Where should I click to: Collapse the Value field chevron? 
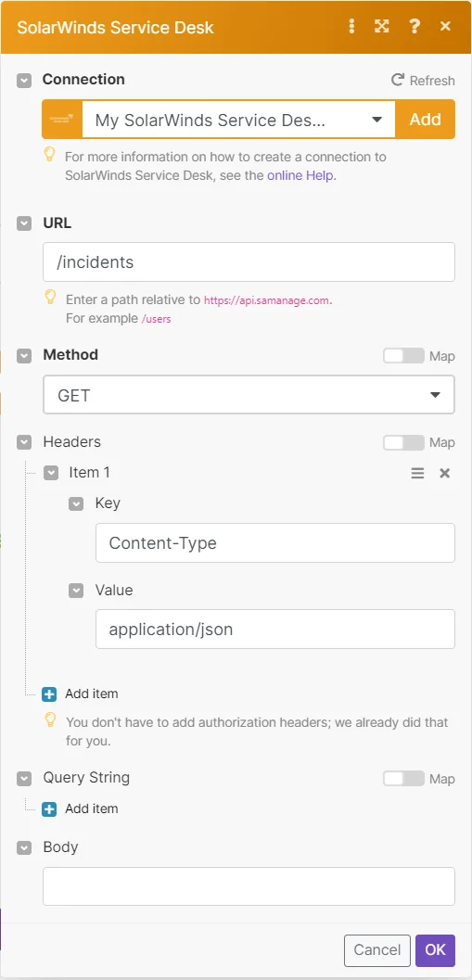click(76, 591)
